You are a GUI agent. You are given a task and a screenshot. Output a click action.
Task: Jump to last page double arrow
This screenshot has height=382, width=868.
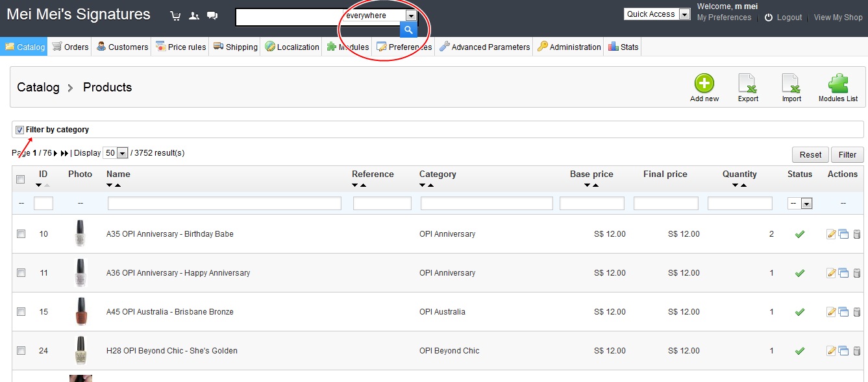tap(64, 153)
